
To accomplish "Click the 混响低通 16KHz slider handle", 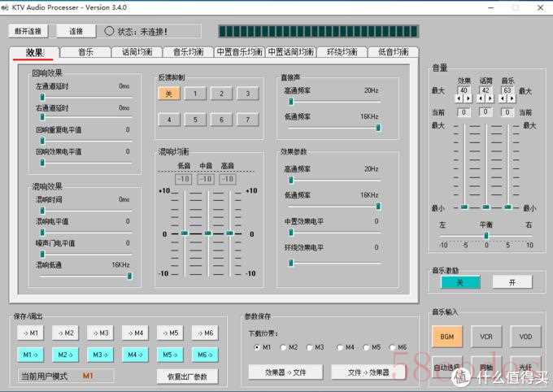I will [x=129, y=276].
